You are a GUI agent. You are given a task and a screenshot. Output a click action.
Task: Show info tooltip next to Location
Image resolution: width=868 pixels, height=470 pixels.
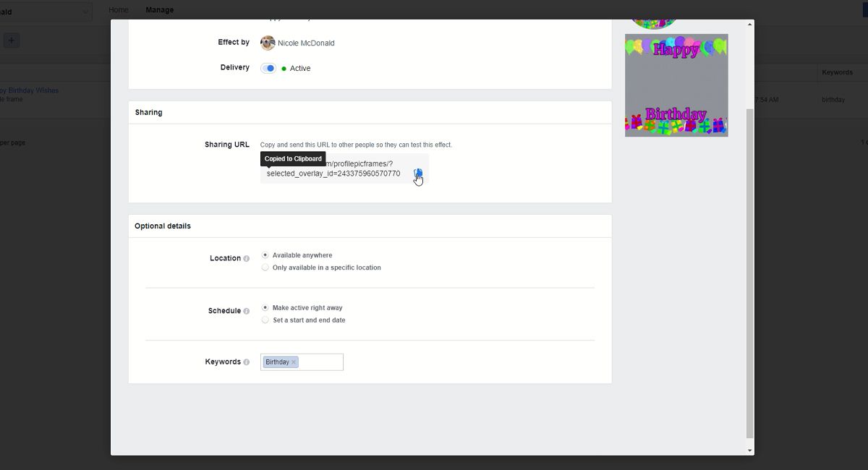[247, 259]
